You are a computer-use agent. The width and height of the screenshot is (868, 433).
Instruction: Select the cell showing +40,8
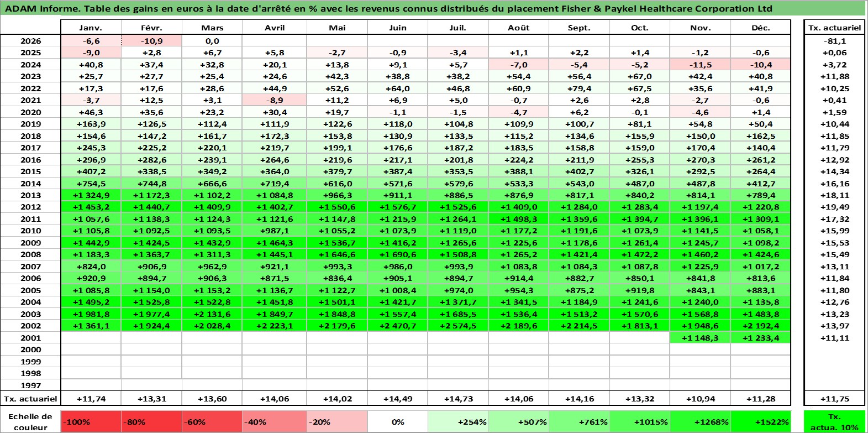(x=91, y=65)
